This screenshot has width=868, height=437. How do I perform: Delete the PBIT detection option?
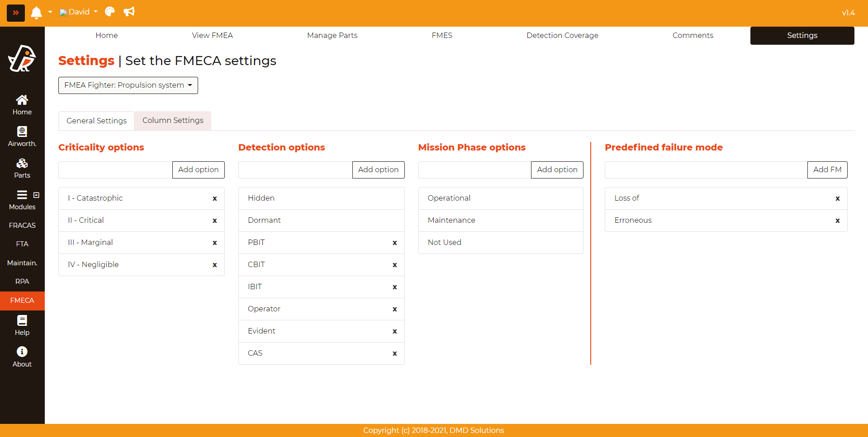pos(394,243)
